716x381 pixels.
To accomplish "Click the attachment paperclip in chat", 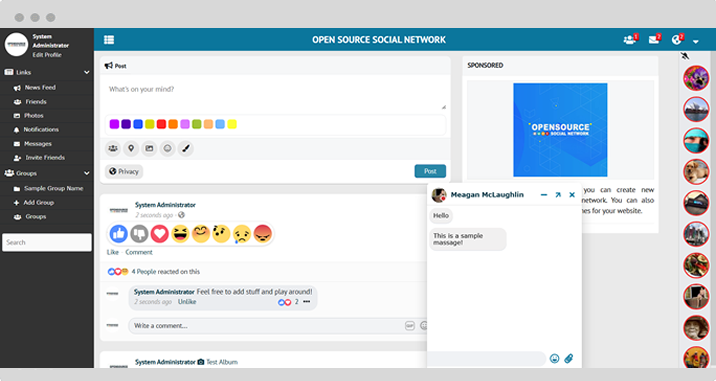I will (569, 359).
